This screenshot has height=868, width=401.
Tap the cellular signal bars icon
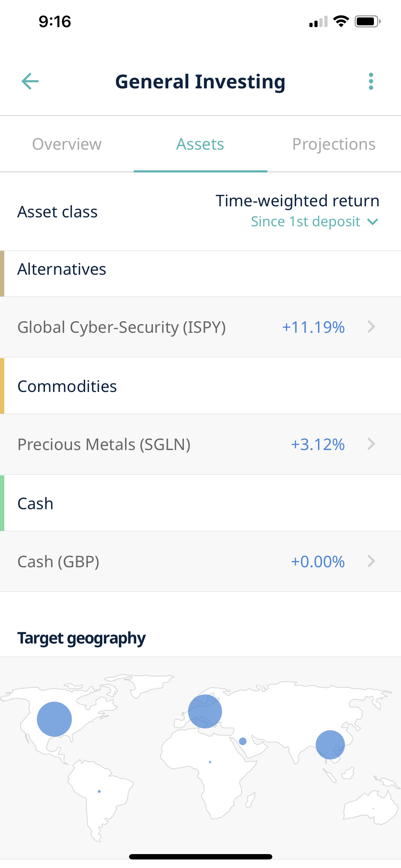[318, 22]
